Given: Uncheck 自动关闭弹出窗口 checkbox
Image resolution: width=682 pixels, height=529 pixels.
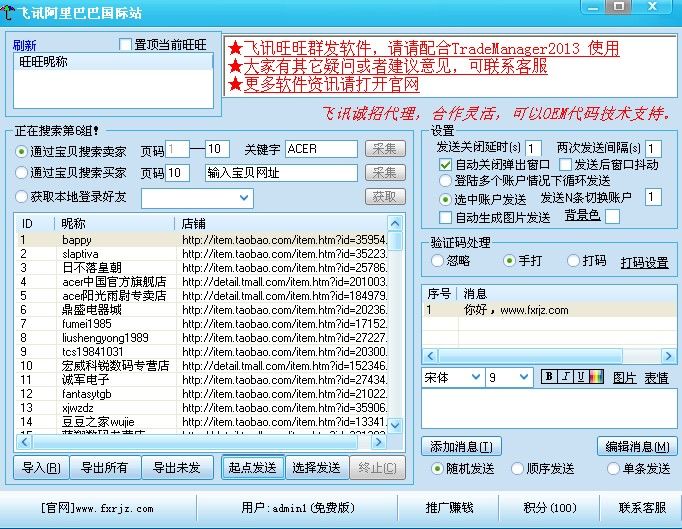Looking at the screenshot, I should pyautogui.click(x=446, y=164).
